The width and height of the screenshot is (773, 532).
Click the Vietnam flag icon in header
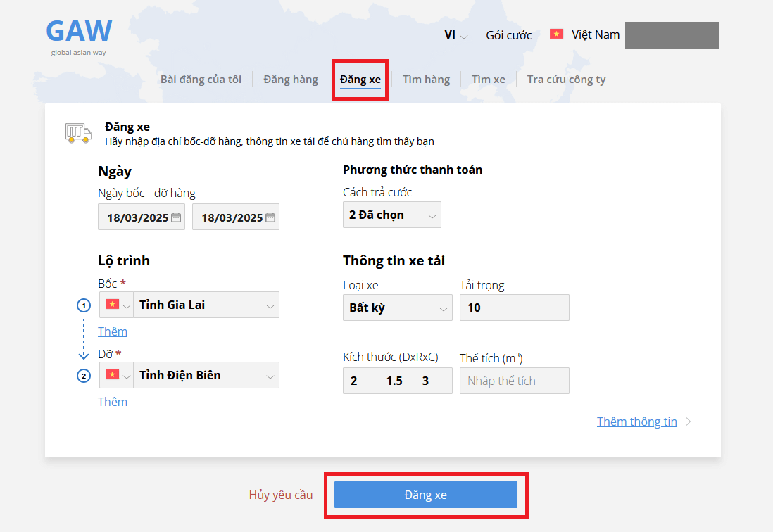[556, 34]
